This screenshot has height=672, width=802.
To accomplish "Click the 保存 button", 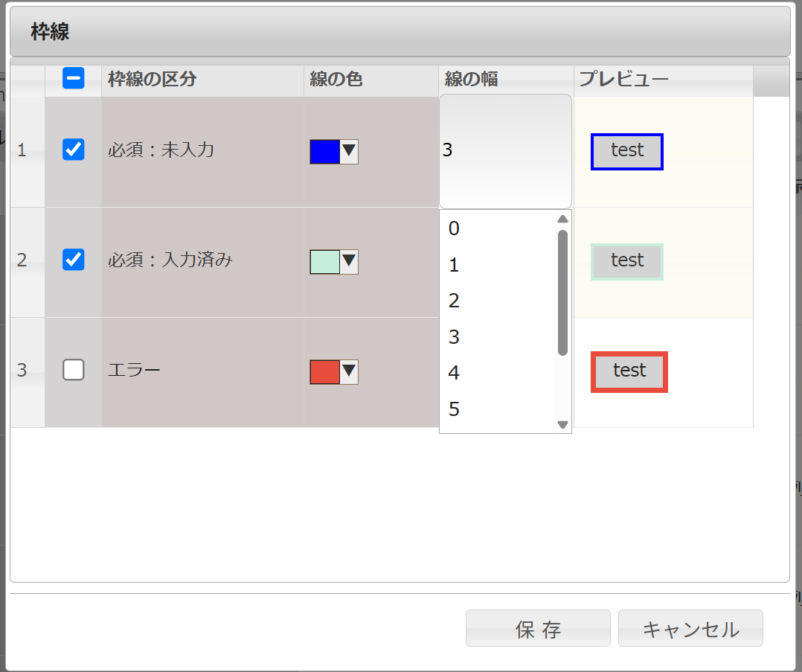I will [538, 628].
